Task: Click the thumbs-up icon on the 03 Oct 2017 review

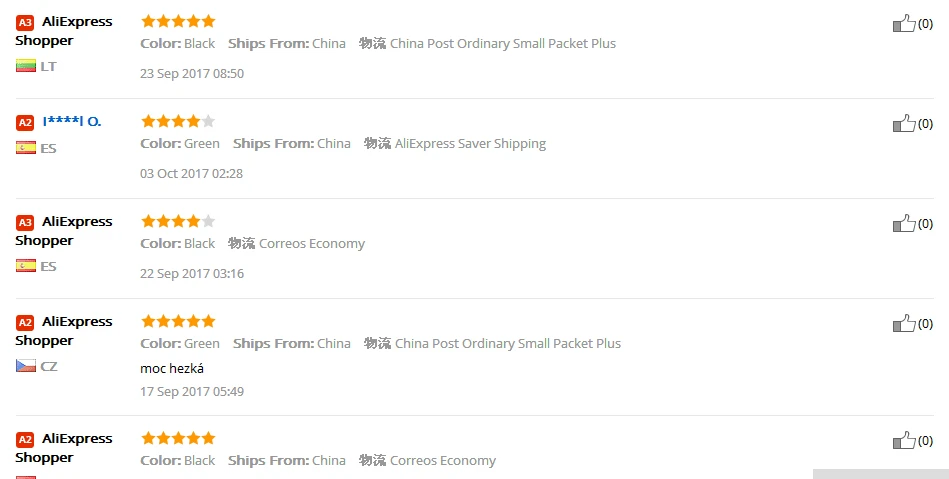Action: tap(904, 123)
